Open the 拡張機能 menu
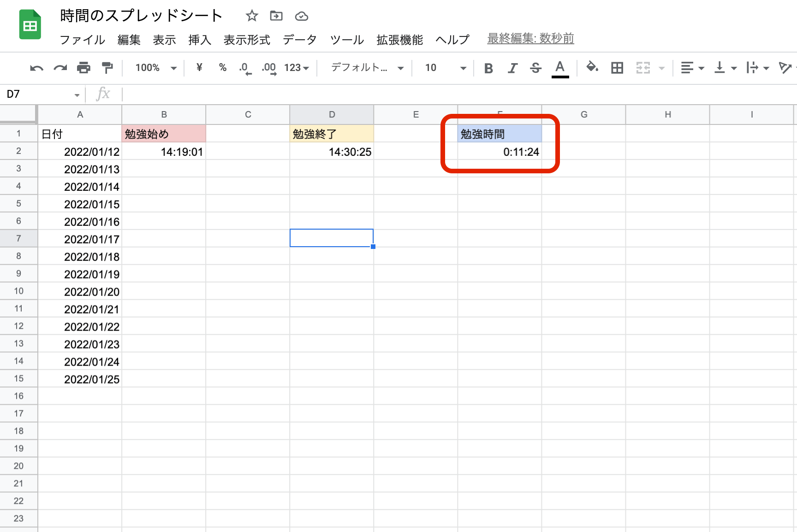Image resolution: width=797 pixels, height=532 pixels. tap(399, 40)
